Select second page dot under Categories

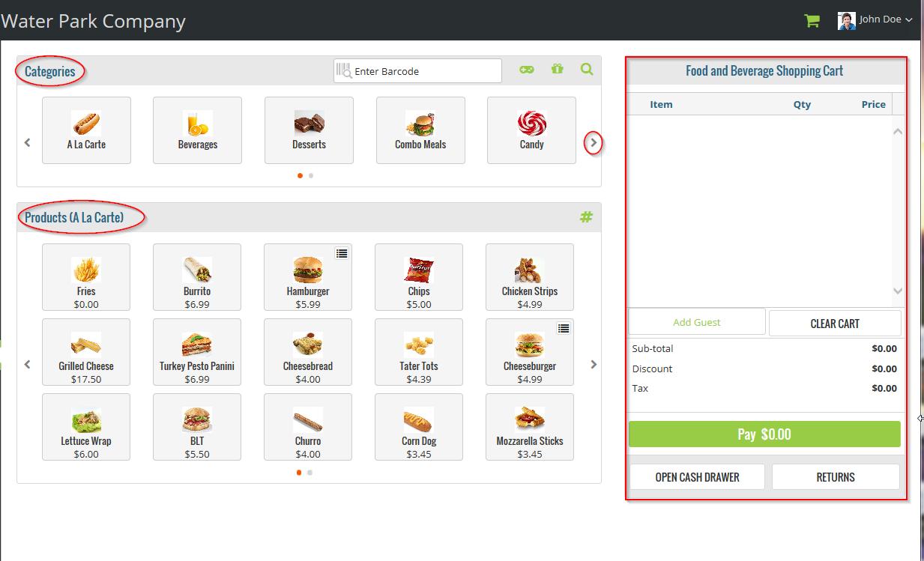[311, 176]
